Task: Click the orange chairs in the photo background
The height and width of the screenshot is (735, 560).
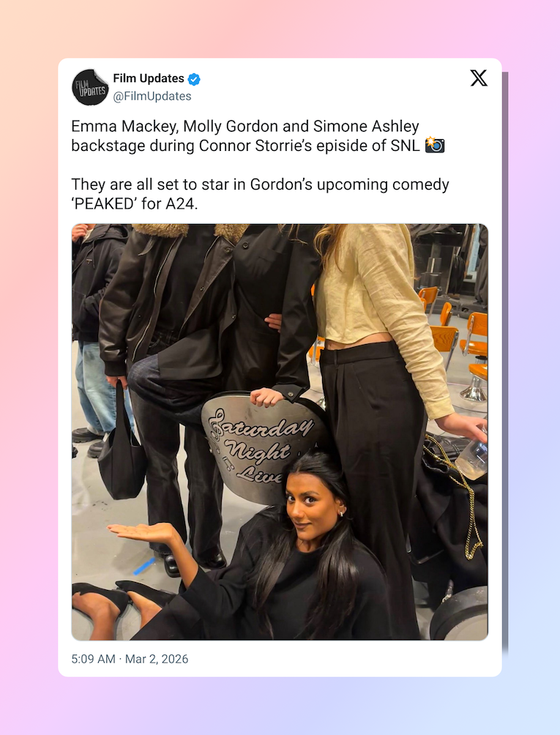Action: coord(452,328)
